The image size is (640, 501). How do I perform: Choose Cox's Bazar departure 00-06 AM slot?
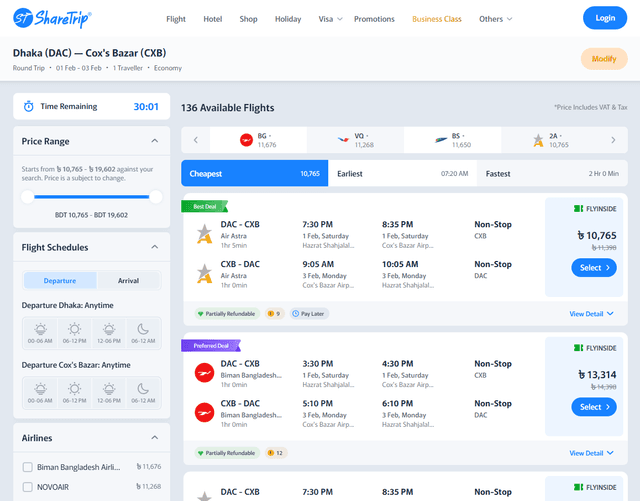[40, 393]
